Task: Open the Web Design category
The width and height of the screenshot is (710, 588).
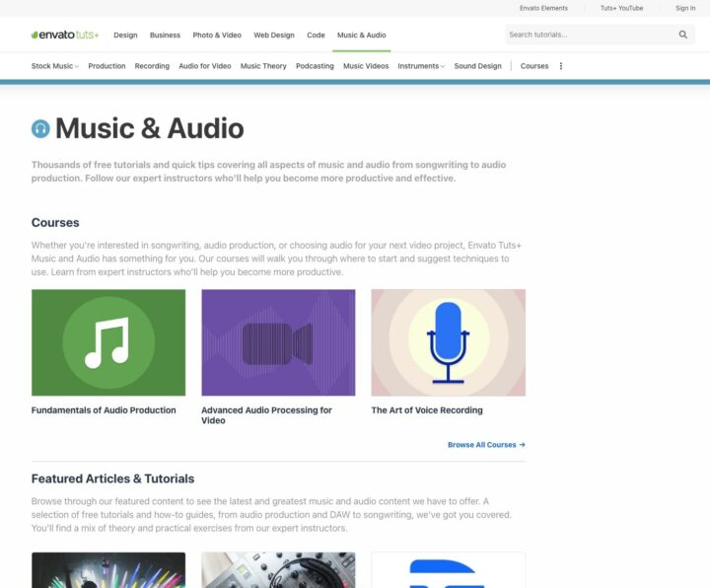Action: pyautogui.click(x=274, y=35)
